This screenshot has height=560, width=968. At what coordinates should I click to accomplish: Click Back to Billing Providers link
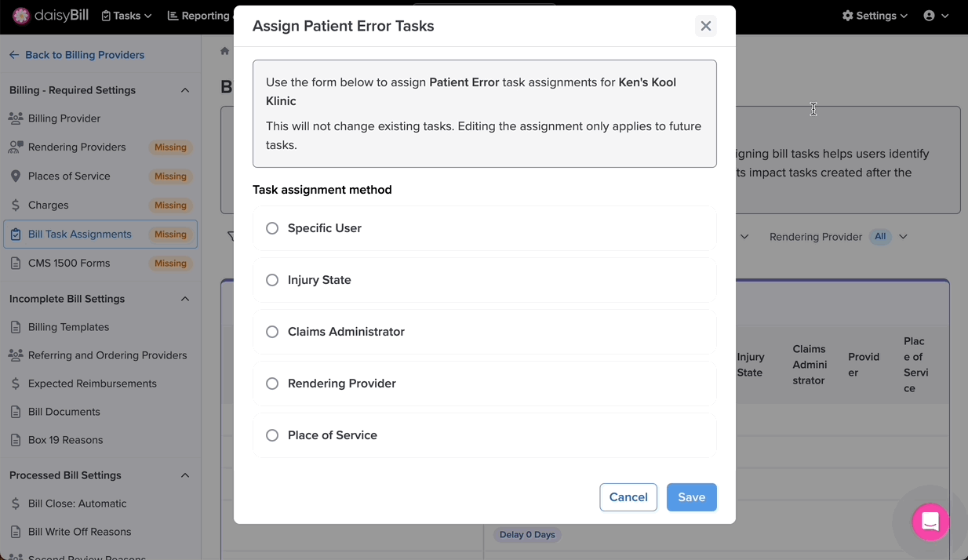[77, 55]
